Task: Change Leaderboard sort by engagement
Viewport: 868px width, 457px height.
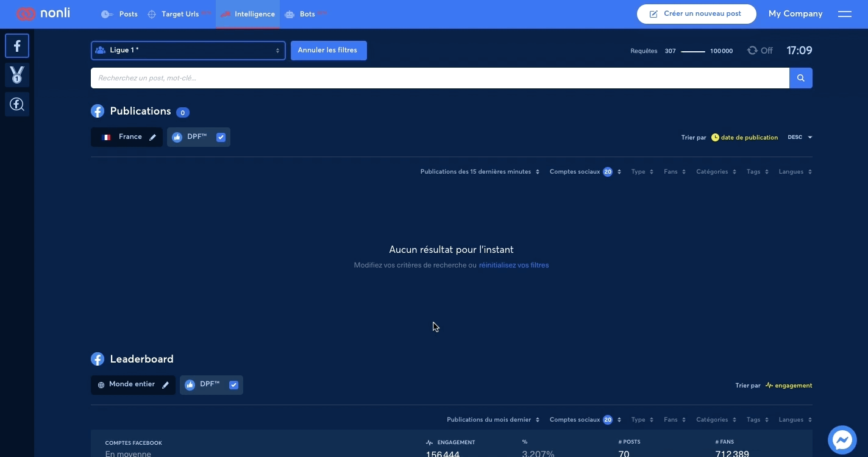Action: 789,386
